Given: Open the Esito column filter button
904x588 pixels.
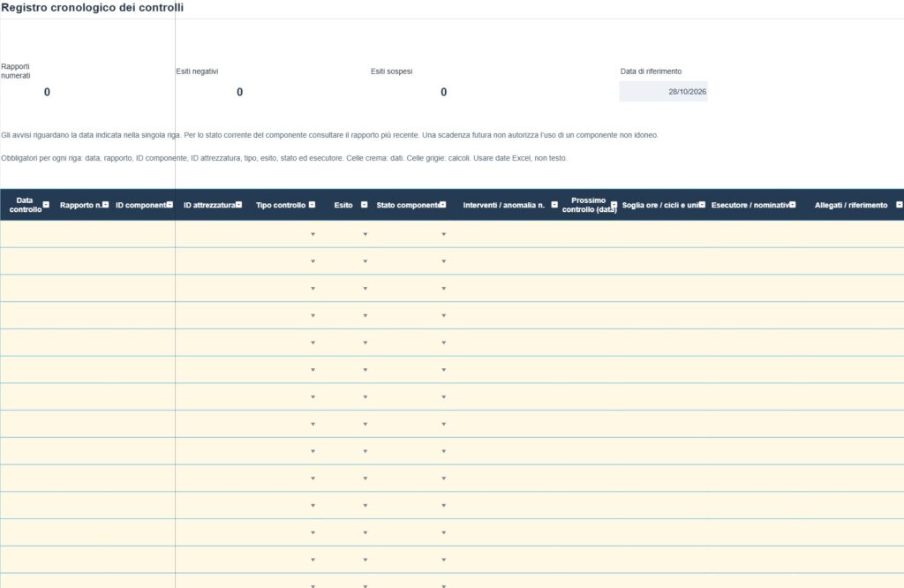Looking at the screenshot, I should (365, 205).
